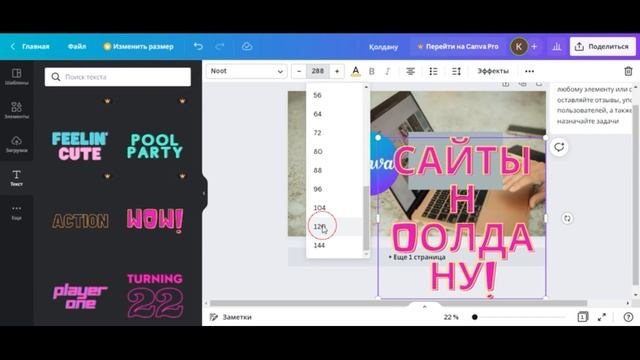The image size is (640, 360).
Task: Click the canvas horizontal scrollbar
Action: (398, 303)
